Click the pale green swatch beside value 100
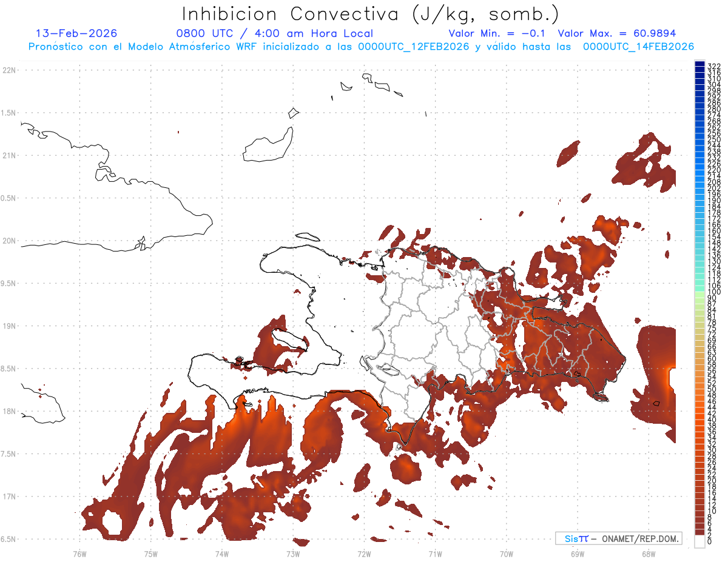The height and width of the screenshot is (562, 728). pos(699,295)
